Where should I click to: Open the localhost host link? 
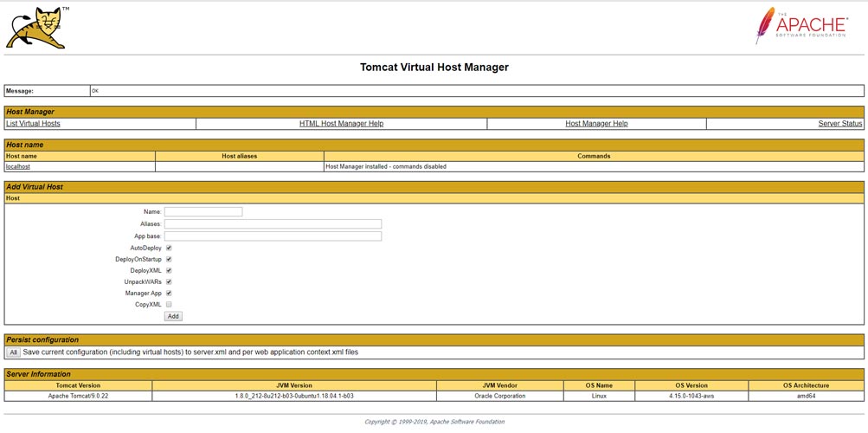[x=17, y=166]
